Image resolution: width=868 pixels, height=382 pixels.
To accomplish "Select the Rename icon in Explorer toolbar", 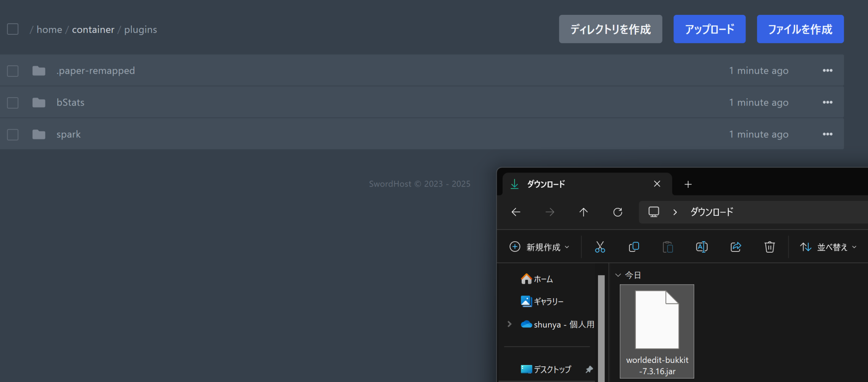I will [701, 247].
